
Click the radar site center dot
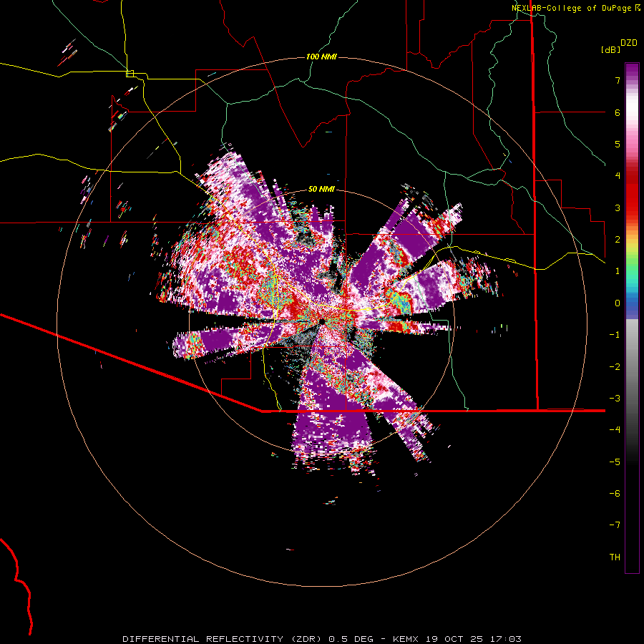tap(321, 321)
